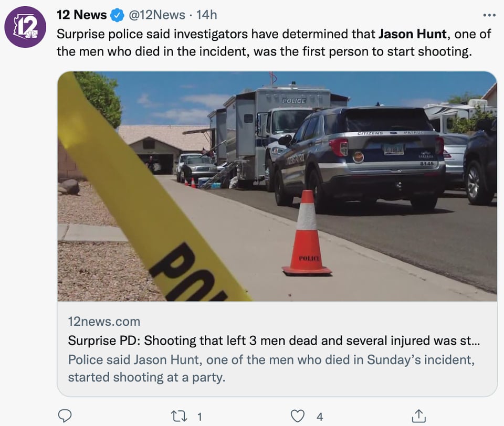Click the Citizens Patrol SUV in the photo
This screenshot has width=504, height=426.
click(360, 159)
